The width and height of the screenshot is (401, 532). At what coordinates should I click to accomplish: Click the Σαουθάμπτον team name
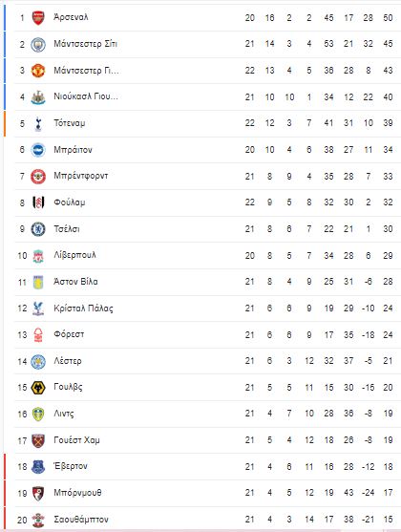point(81,520)
